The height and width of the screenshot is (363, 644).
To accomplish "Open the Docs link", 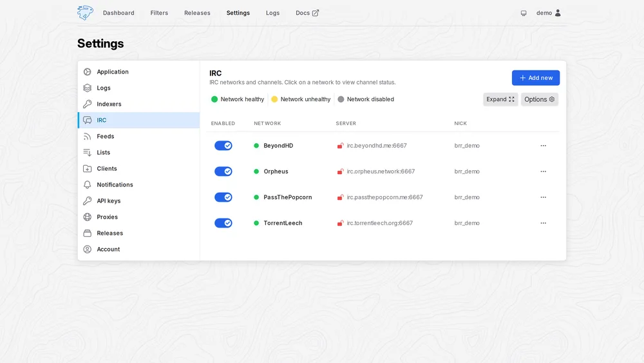I will (307, 13).
